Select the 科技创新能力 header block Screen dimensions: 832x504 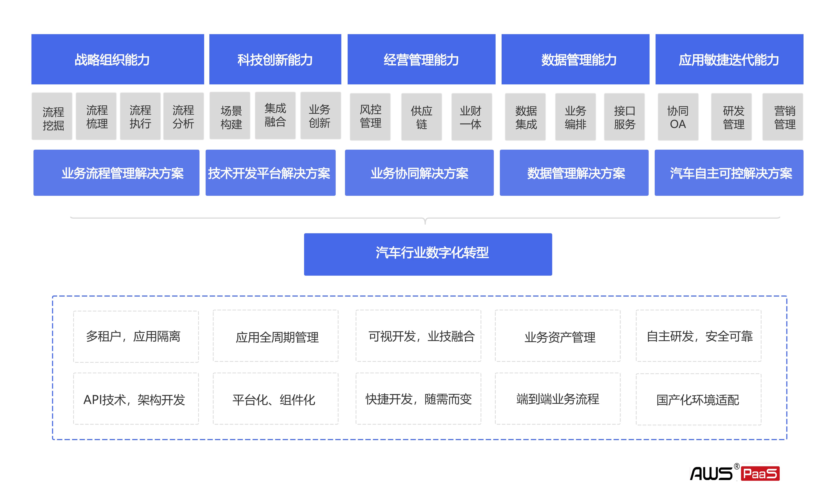click(275, 59)
